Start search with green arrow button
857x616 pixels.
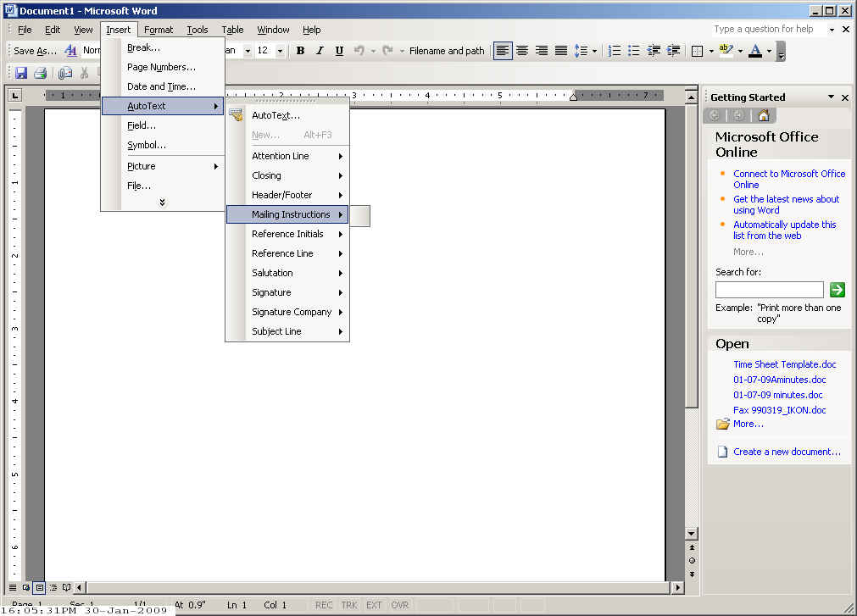coord(838,290)
